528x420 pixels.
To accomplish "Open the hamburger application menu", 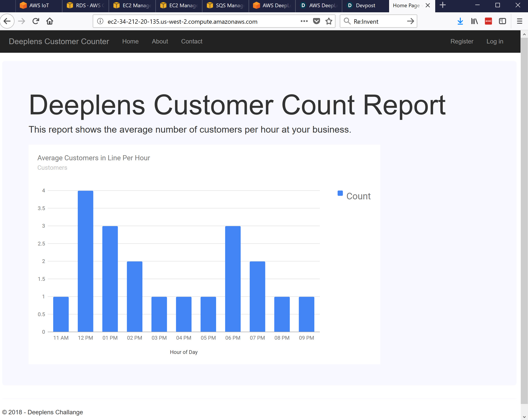I will click(519, 21).
